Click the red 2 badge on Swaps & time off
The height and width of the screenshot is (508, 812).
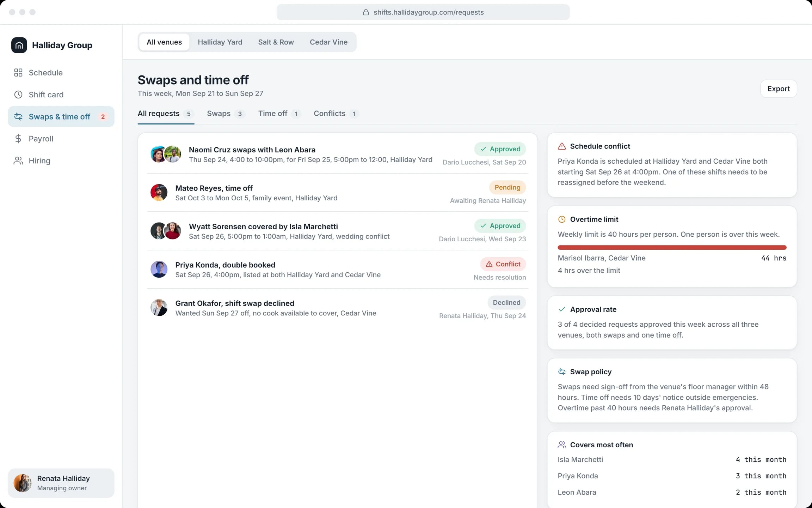click(103, 117)
